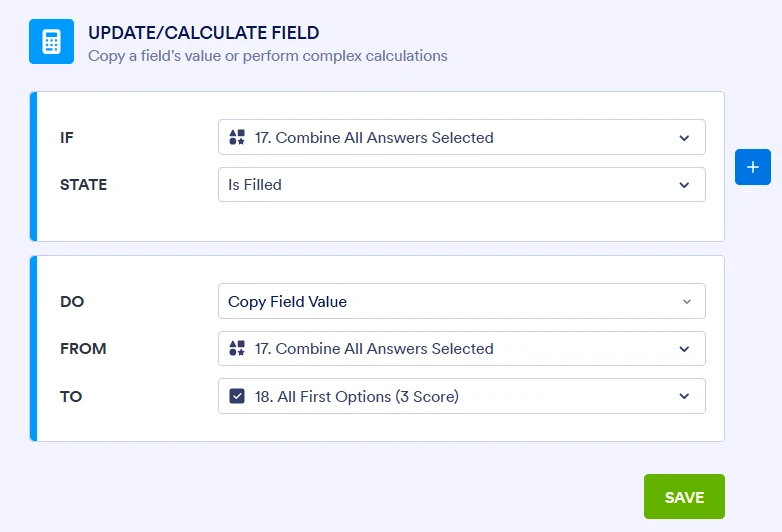Click the chevron arrow on the IF dropdown
This screenshot has height=532, width=782.
tap(685, 138)
